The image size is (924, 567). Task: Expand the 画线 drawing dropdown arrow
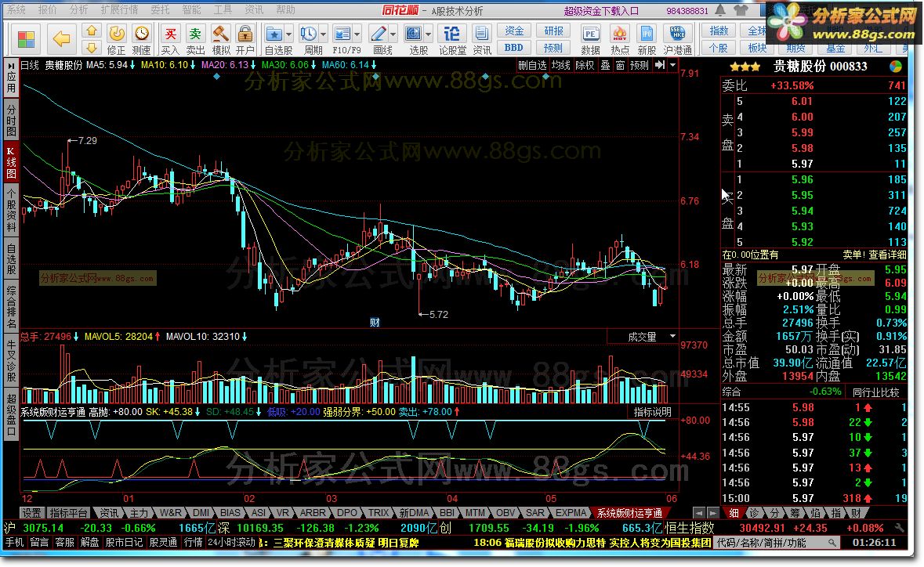(x=393, y=34)
